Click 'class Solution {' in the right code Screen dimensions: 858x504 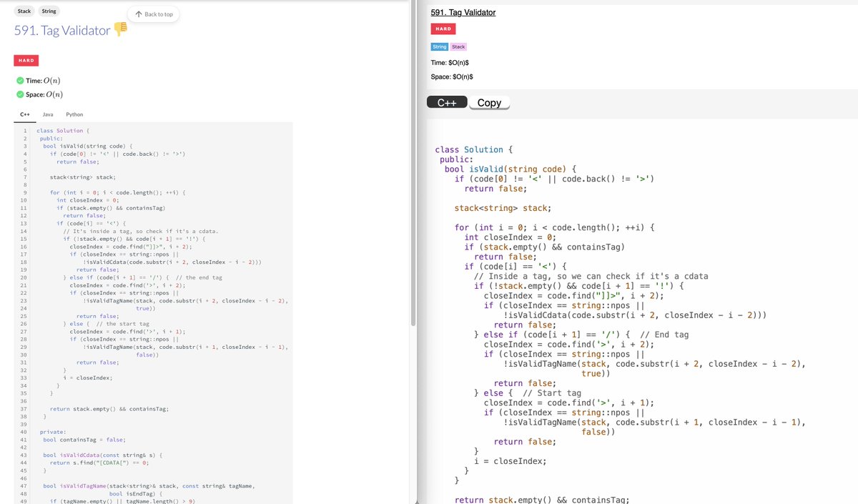tap(474, 149)
